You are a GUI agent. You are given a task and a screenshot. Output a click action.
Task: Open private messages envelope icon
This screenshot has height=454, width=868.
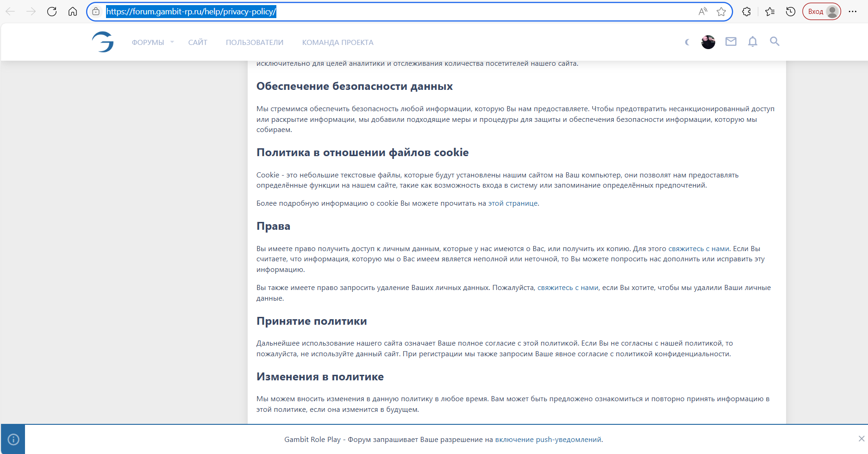[x=731, y=42]
